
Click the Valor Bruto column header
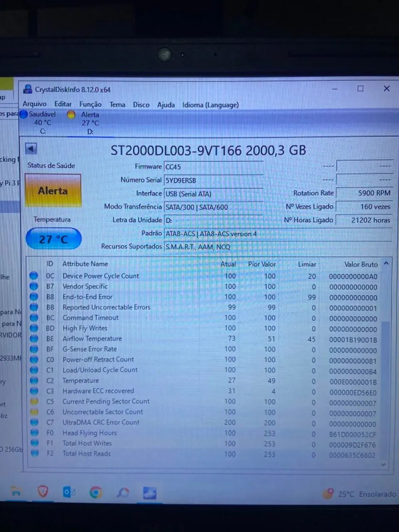(x=361, y=264)
